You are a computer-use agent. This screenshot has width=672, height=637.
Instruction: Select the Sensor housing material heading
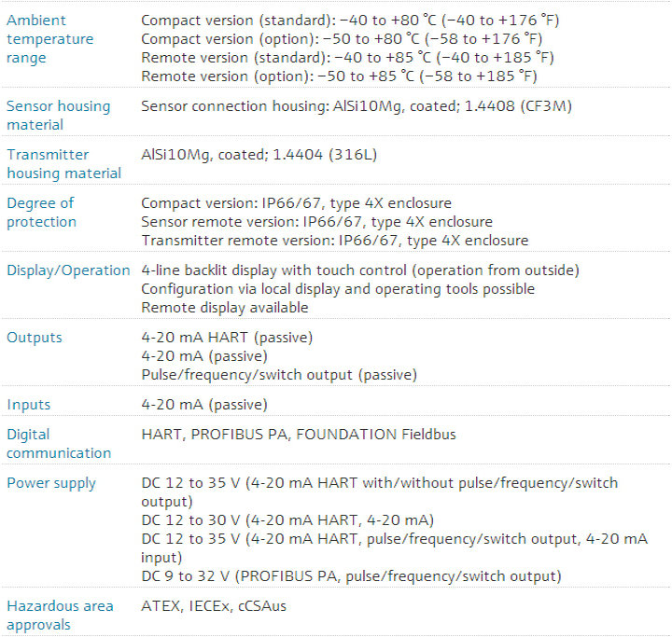(58, 116)
